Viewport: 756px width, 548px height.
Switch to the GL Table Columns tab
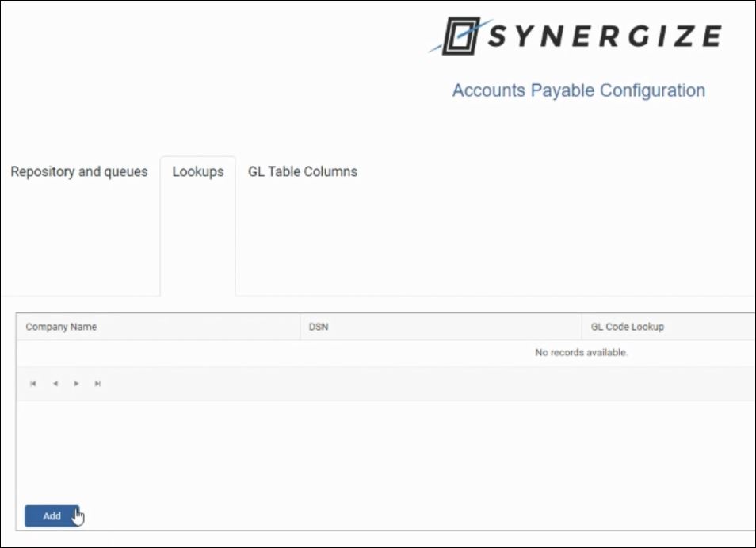(x=303, y=172)
